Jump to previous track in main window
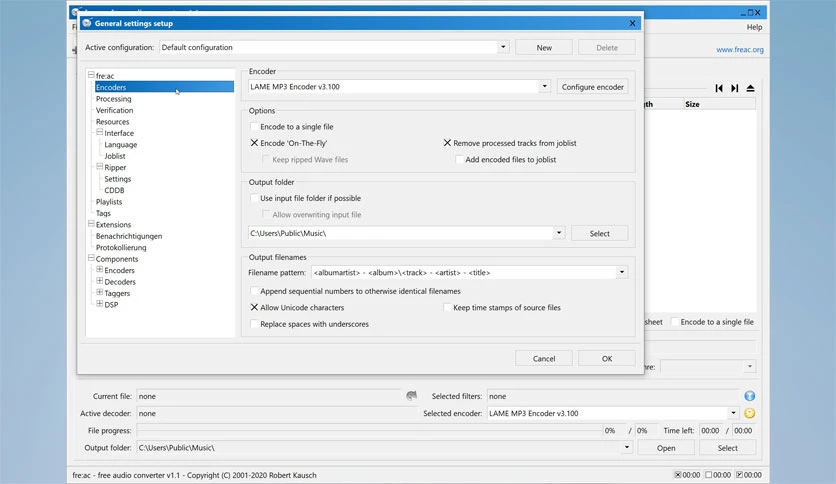Screen dimensions: 836x484 pos(719,88)
